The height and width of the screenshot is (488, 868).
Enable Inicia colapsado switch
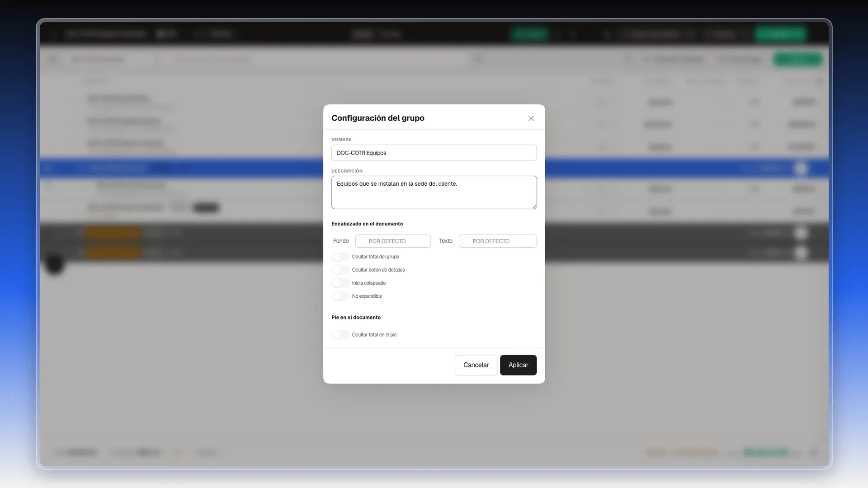click(x=340, y=283)
